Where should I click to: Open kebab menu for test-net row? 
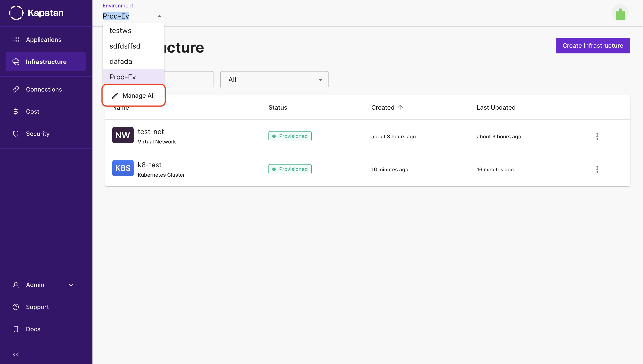597,136
